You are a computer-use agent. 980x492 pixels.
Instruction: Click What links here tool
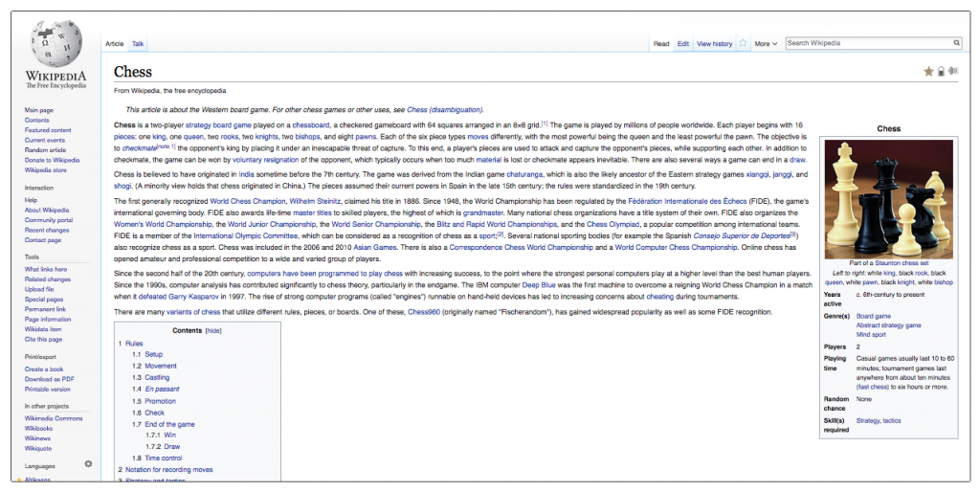46,269
